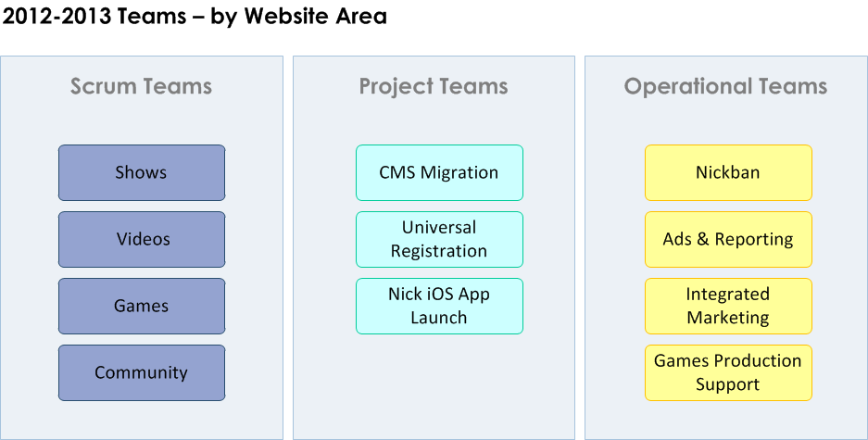This screenshot has width=868, height=440.
Task: Select the Community team box
Action: (x=142, y=372)
